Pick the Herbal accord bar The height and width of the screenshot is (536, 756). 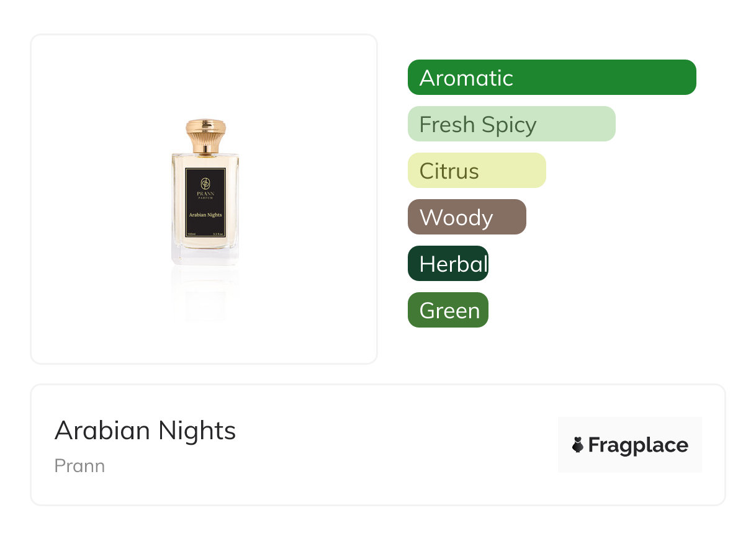[448, 264]
